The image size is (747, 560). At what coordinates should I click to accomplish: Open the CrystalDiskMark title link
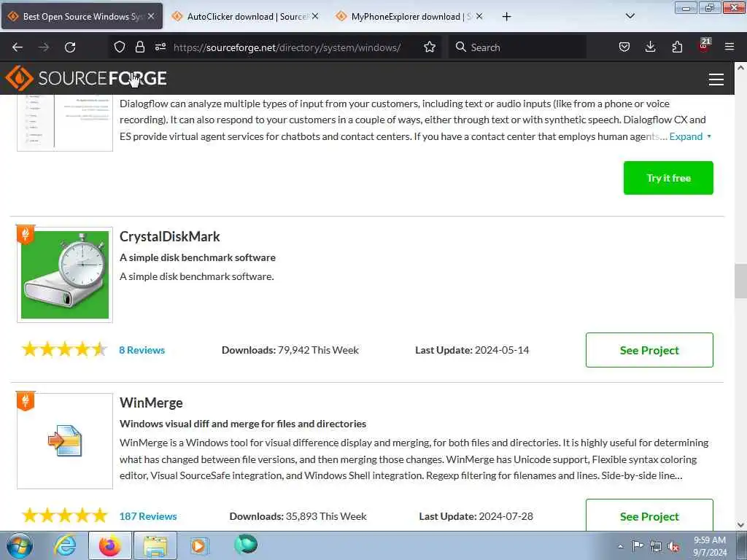(169, 237)
